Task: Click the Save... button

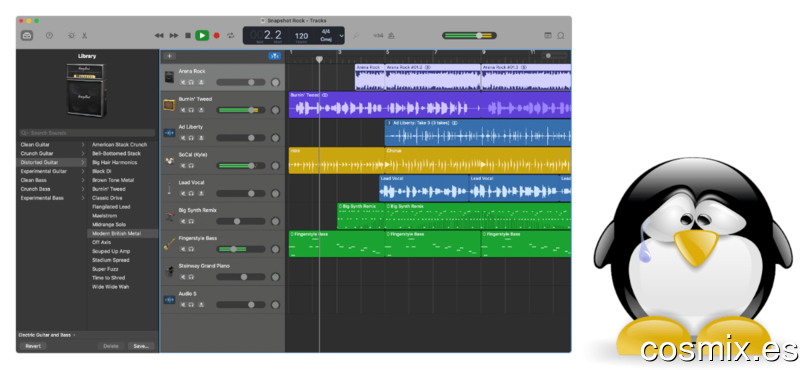Action: (141, 346)
